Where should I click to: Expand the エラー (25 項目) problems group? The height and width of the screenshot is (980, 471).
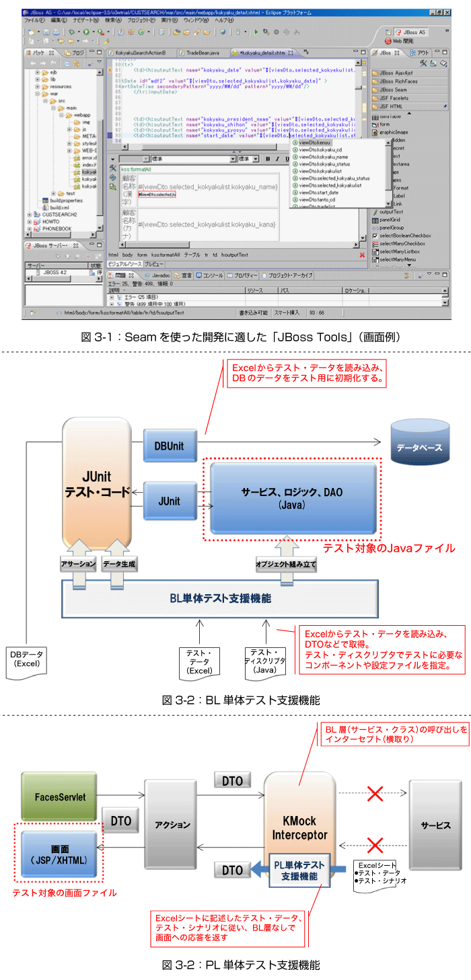112,296
